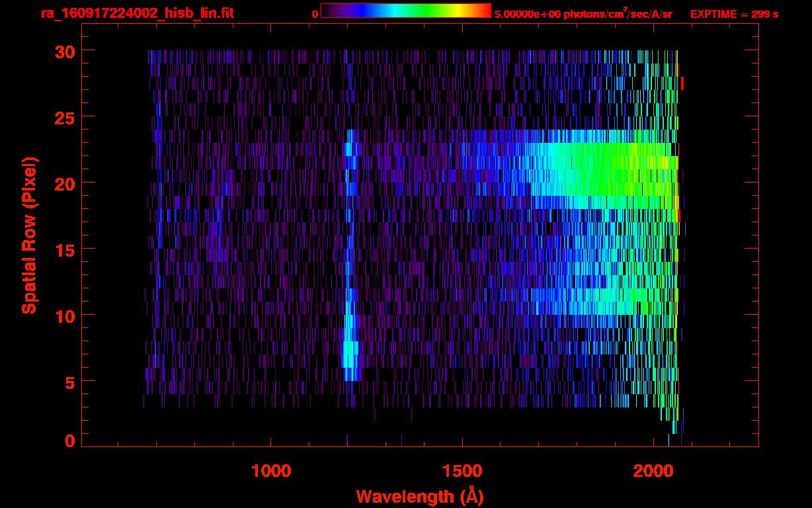Click the Spatial Row (Pixel) axis title
Image resolution: width=812 pixels, height=508 pixels.
(29, 235)
